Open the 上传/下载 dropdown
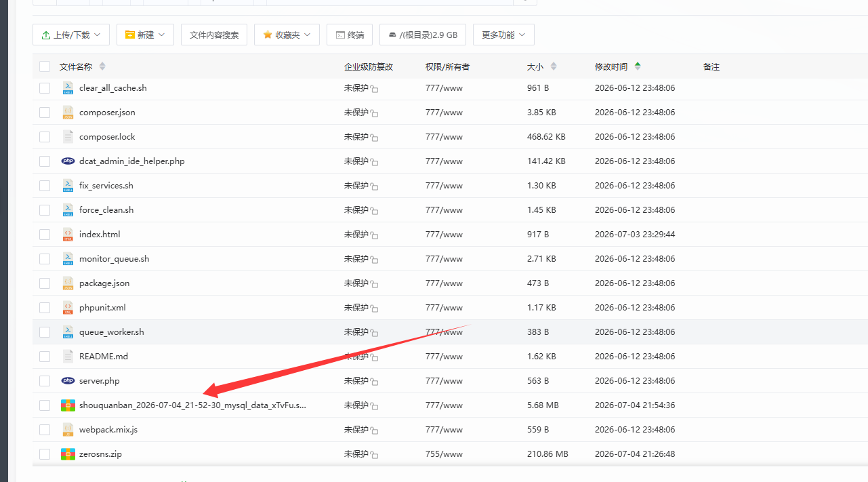 coord(70,35)
